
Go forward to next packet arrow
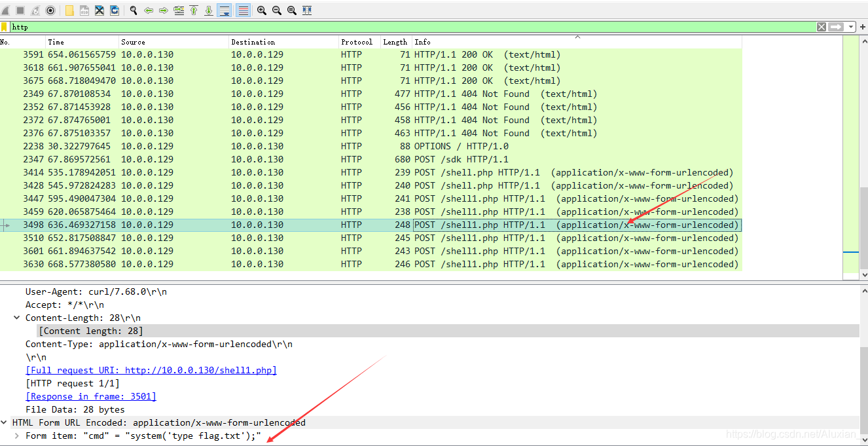tap(164, 10)
